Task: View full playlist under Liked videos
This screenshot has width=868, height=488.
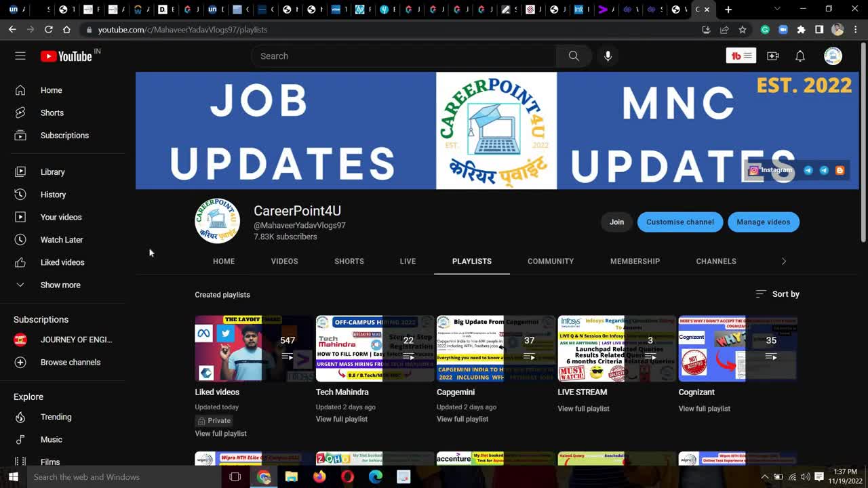Action: [x=221, y=434]
